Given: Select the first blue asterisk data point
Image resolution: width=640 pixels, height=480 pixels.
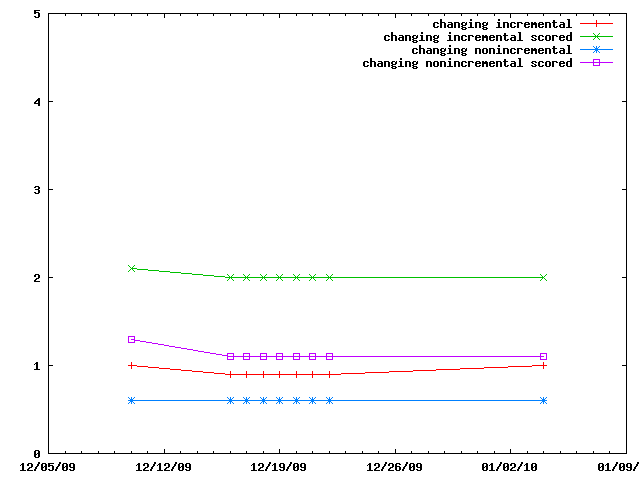Looking at the screenshot, I should coord(131,400).
